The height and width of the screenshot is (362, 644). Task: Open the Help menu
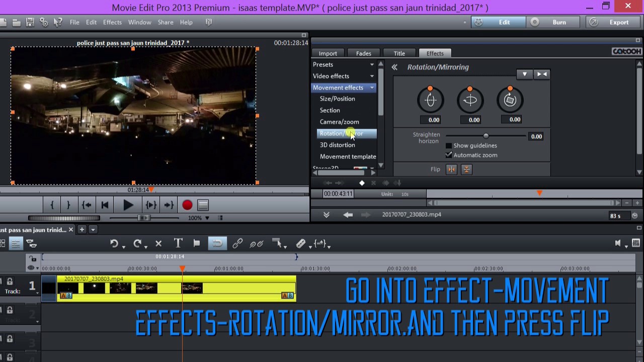pyautogui.click(x=186, y=22)
